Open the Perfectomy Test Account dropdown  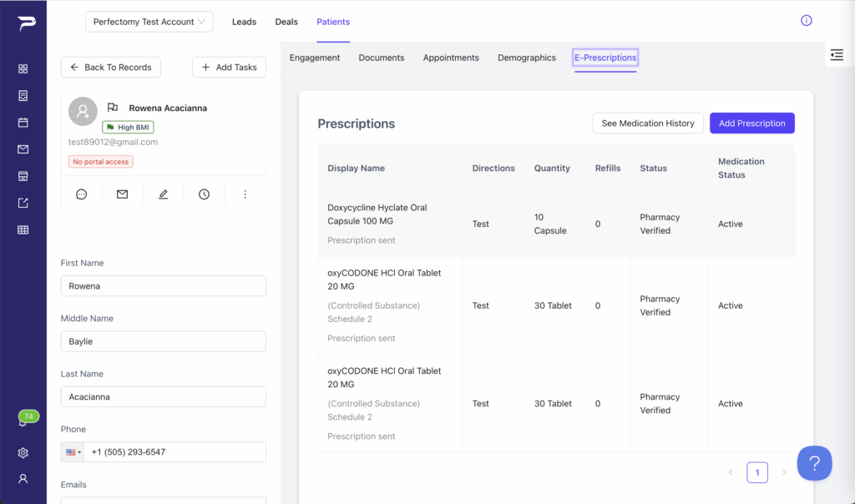pyautogui.click(x=149, y=22)
